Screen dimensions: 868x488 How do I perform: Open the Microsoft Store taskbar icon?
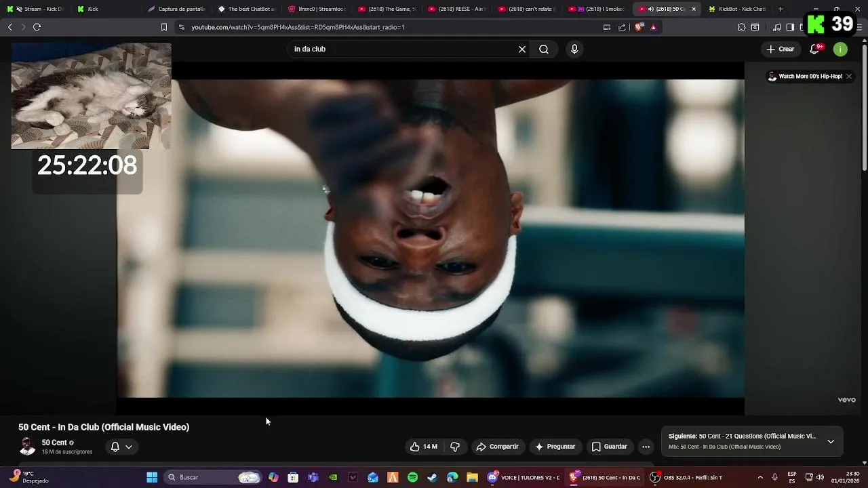point(293,477)
